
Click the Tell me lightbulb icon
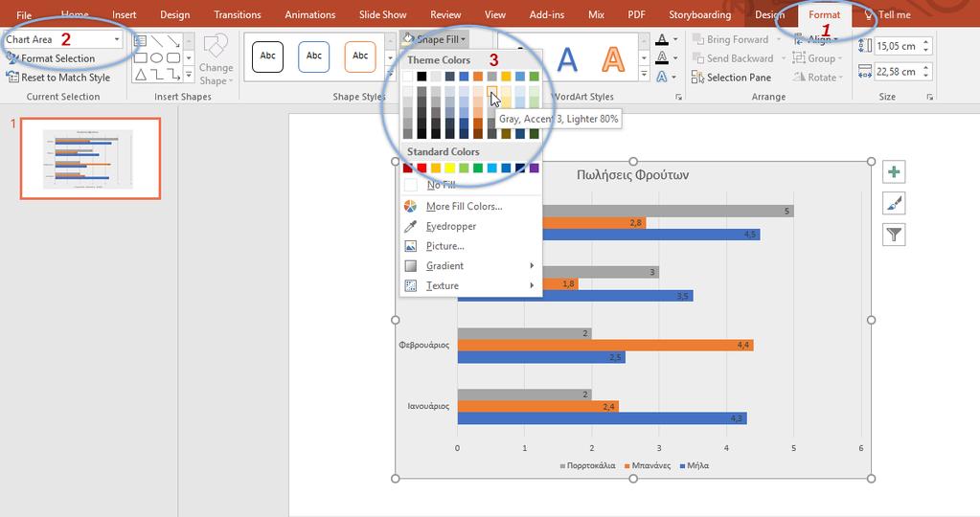[869, 15]
